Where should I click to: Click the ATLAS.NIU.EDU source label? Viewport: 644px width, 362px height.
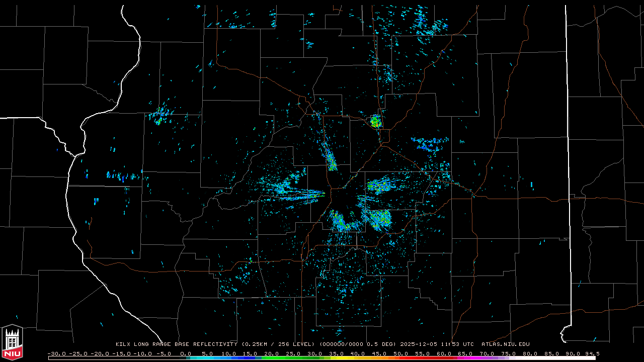tap(505, 344)
